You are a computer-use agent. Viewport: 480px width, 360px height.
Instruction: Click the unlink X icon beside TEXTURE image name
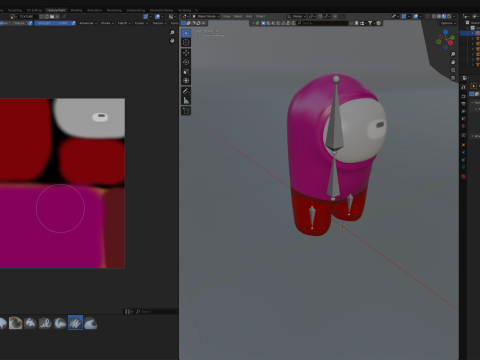[x=57, y=16]
